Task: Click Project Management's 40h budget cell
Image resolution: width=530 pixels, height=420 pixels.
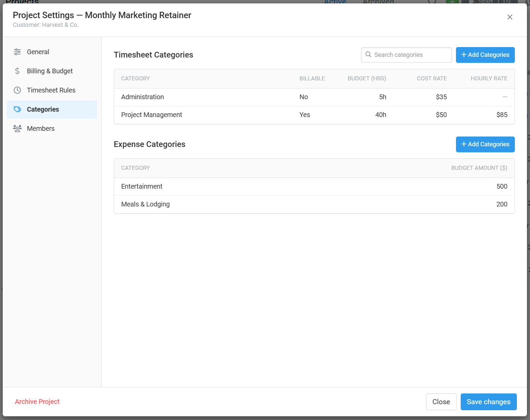Action: coord(381,115)
